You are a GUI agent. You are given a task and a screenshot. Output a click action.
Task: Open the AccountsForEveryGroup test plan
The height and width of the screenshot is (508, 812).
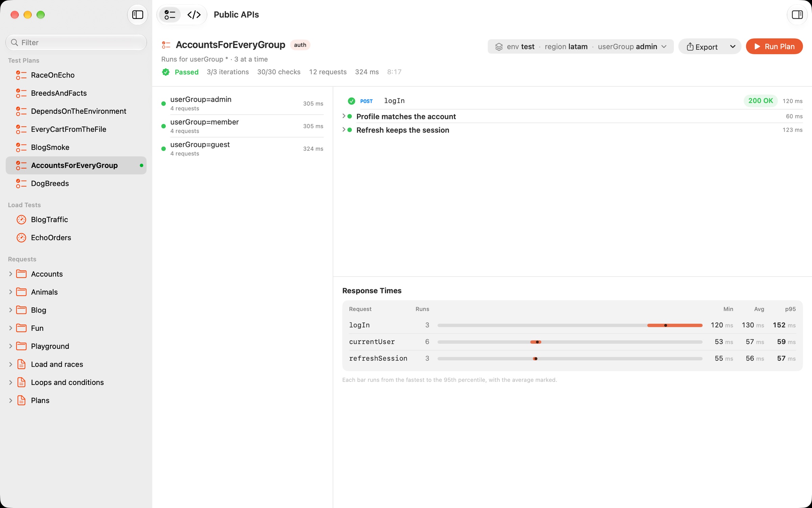(x=76, y=165)
